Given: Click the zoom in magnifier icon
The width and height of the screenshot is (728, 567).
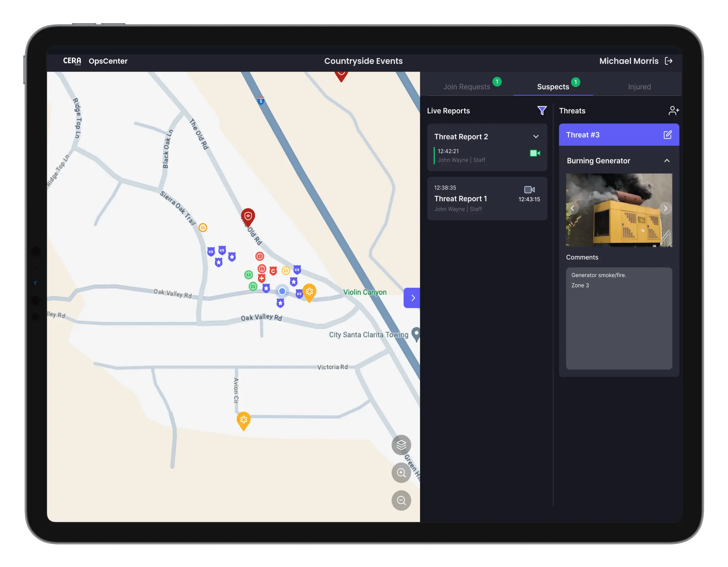Looking at the screenshot, I should [x=401, y=473].
